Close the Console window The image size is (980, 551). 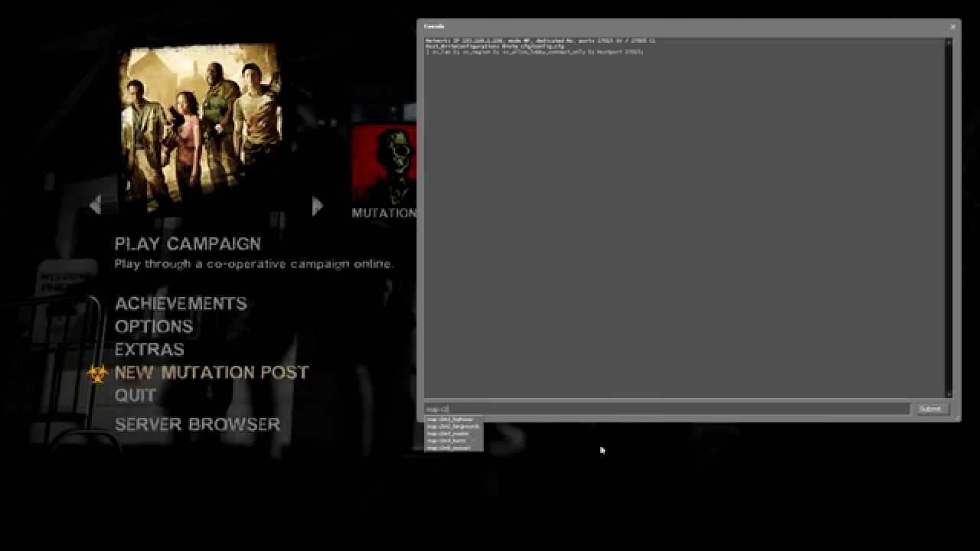[x=952, y=27]
